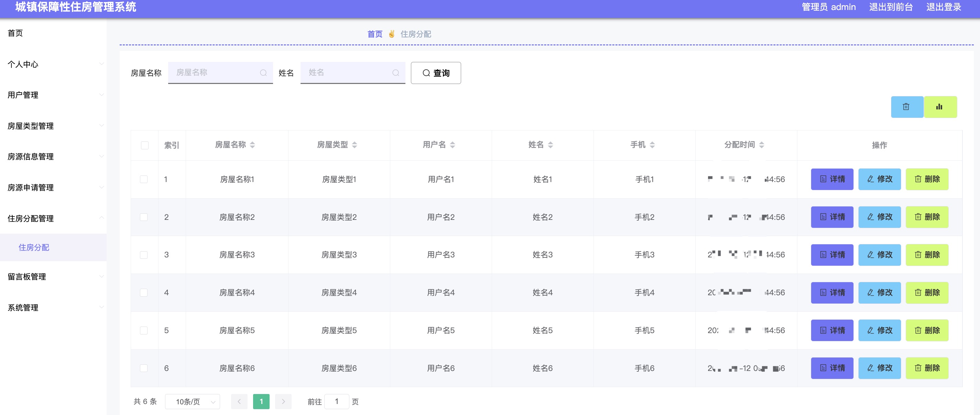Select page 1 pagination button
The height and width of the screenshot is (415, 980).
(x=261, y=401)
